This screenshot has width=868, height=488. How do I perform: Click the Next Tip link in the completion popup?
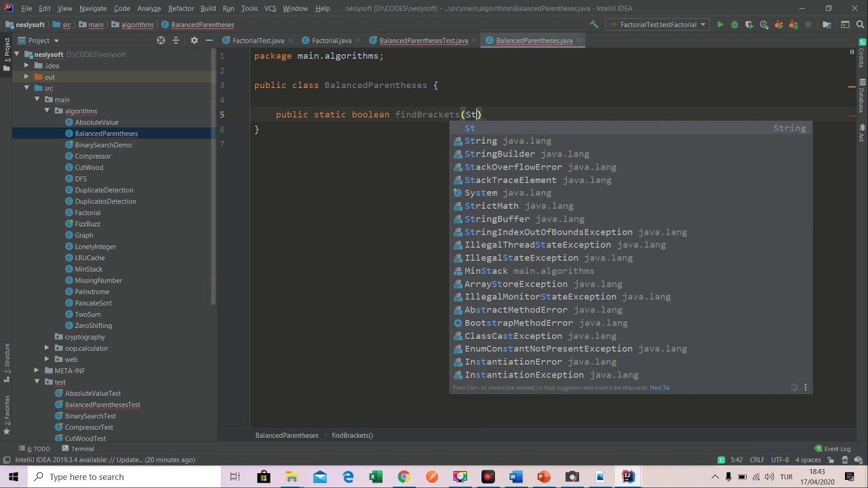660,388
